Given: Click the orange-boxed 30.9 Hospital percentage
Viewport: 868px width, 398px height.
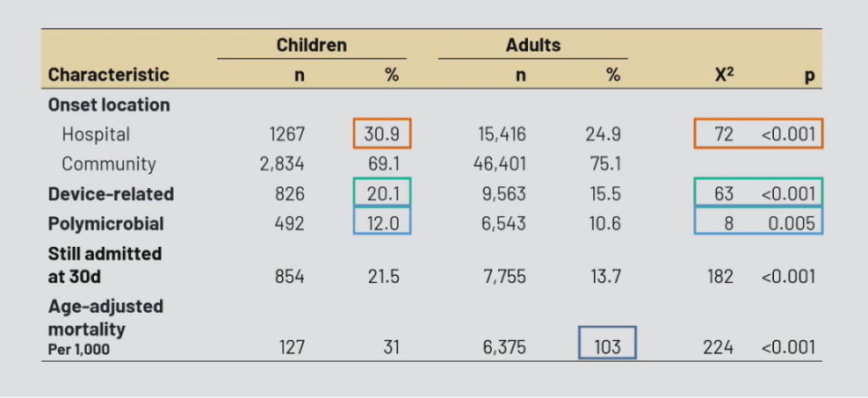Looking at the screenshot, I should 382,134.
